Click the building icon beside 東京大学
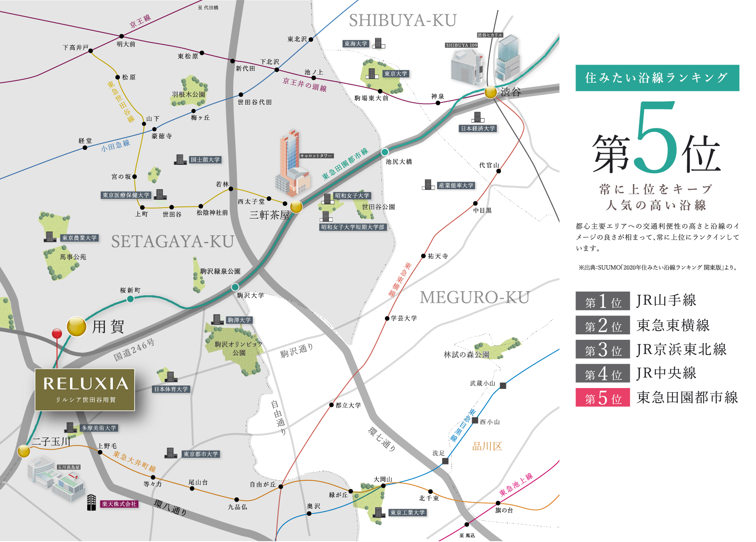This screenshot has width=756, height=542. tap(372, 74)
